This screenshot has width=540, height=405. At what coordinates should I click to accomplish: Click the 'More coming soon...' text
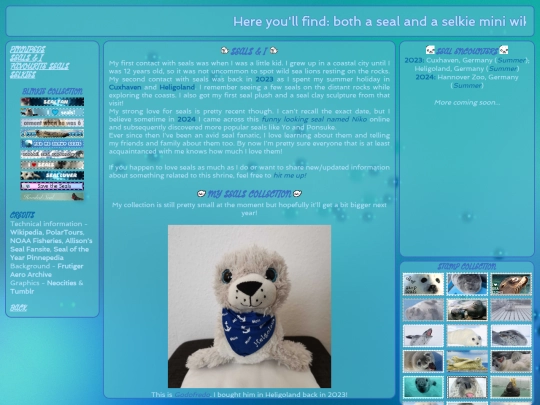pyautogui.click(x=467, y=102)
